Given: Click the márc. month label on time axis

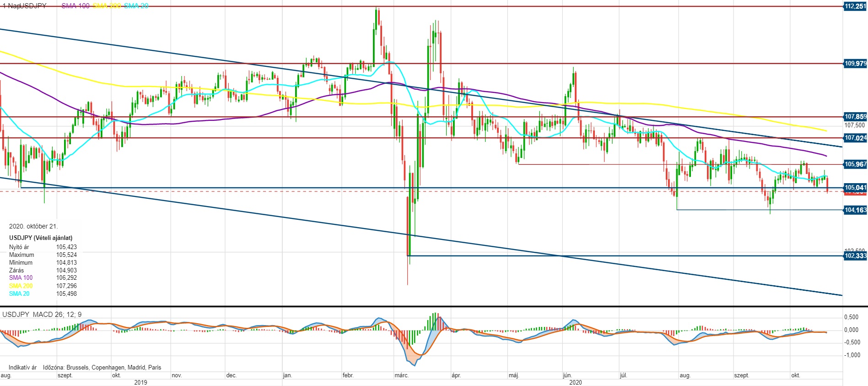Looking at the screenshot, I should click(x=401, y=375).
